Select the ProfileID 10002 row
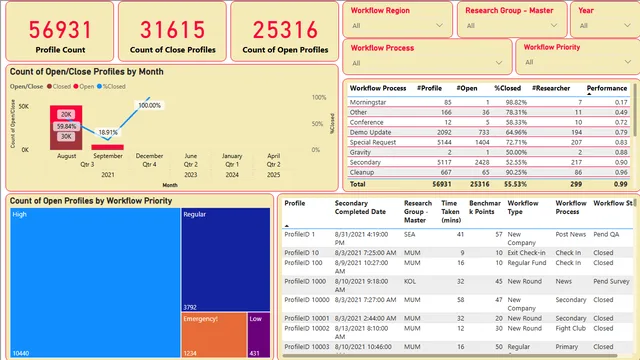 click(x=457, y=332)
